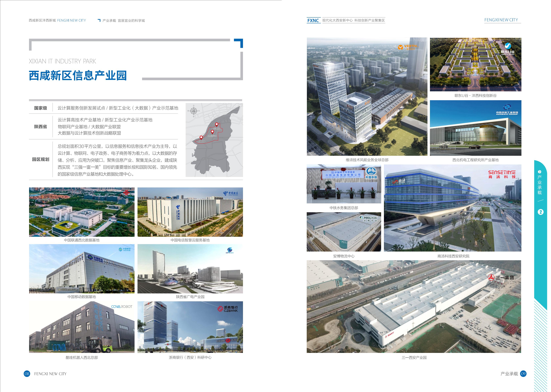Open the 中国电信智慧云服务基地 photo

point(190,212)
